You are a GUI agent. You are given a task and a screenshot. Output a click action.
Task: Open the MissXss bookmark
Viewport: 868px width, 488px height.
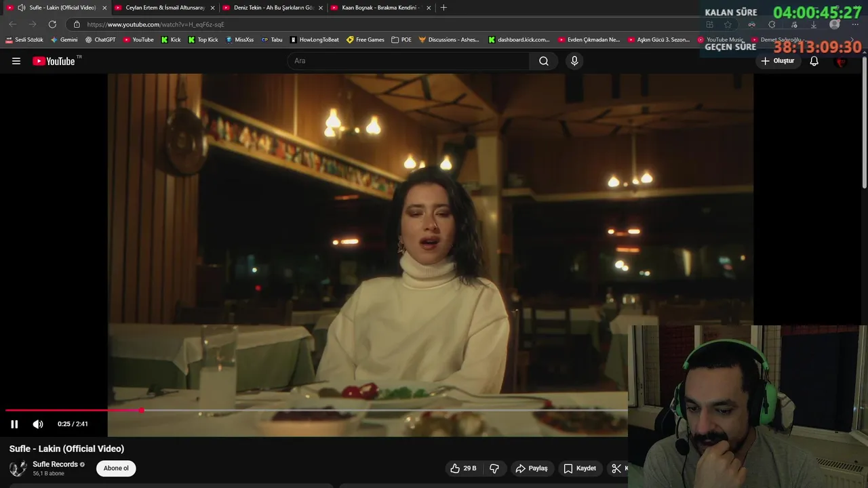pyautogui.click(x=239, y=40)
